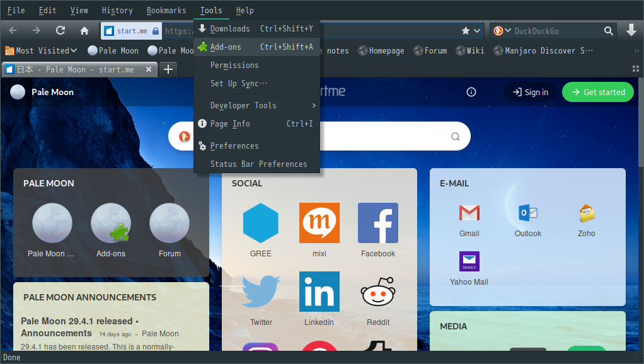The width and height of the screenshot is (644, 364).
Task: Choose Downloads from the Tools menu
Action: [256, 29]
